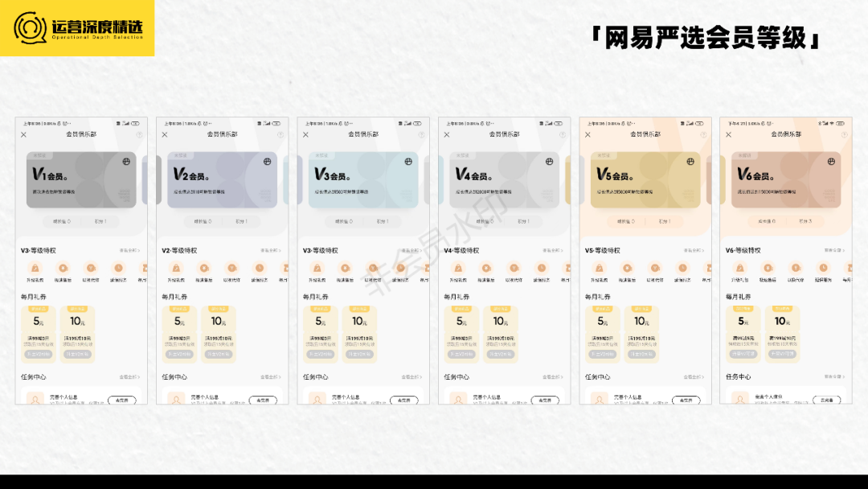Open the light blue V3 member card
The height and width of the screenshot is (489, 868).
(363, 180)
